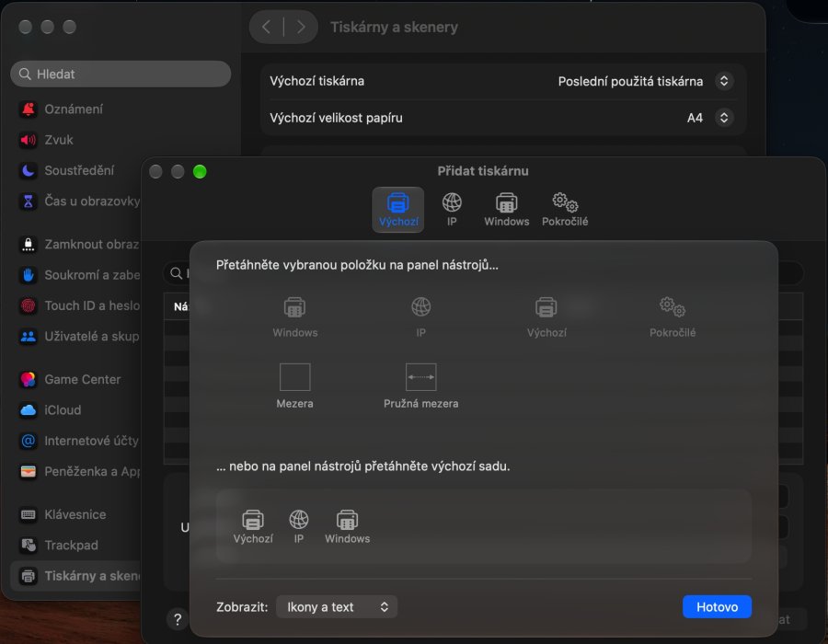
Task: Click IP icon in the default toolbar set
Action: click(299, 526)
